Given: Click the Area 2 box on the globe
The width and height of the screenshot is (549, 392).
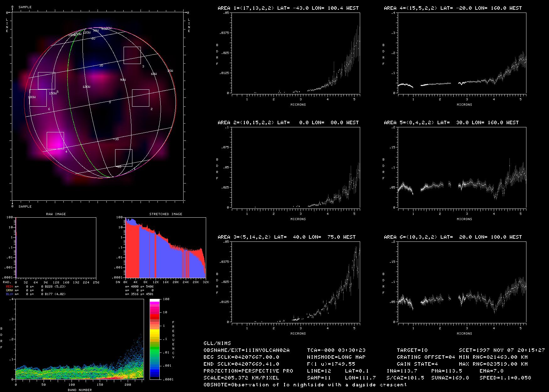Looking at the screenshot, I should pos(141,98).
